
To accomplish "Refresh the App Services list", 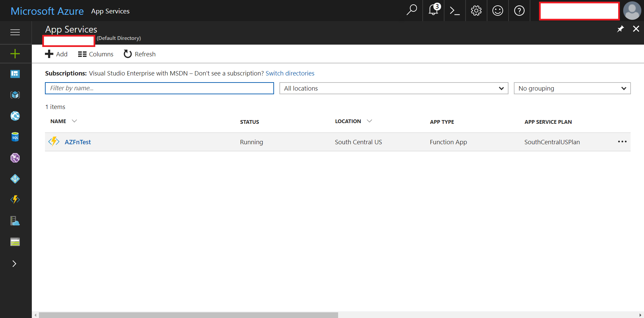I will [x=140, y=54].
